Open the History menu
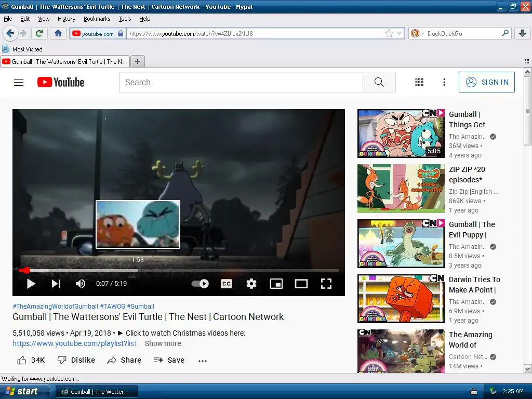This screenshot has width=532, height=399. click(66, 19)
